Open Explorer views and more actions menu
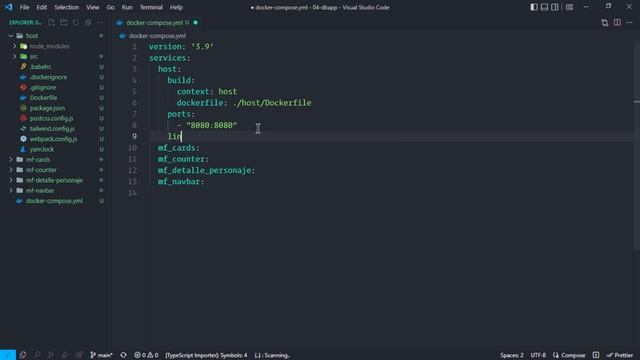 click(100, 23)
